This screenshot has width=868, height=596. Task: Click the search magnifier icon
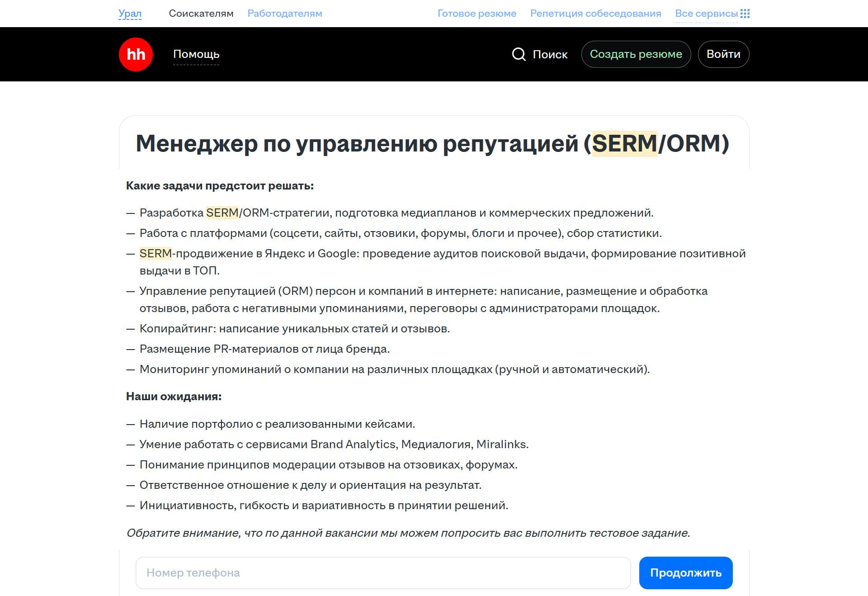(519, 54)
